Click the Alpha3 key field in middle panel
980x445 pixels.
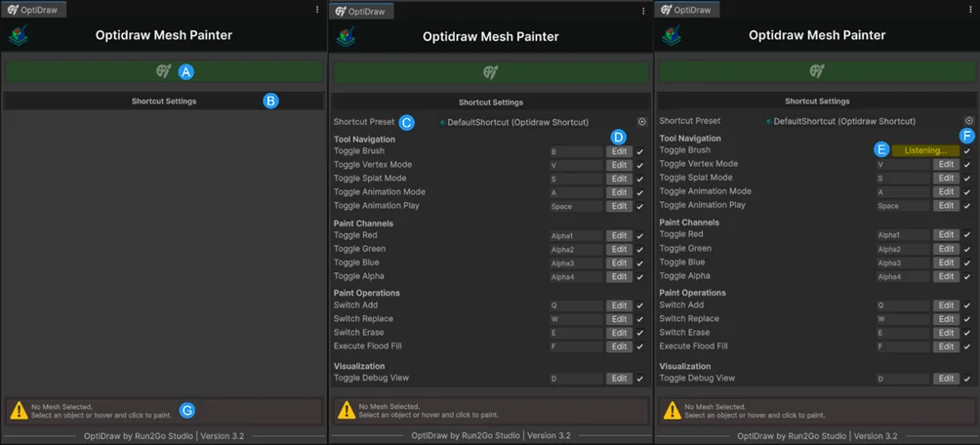[576, 263]
